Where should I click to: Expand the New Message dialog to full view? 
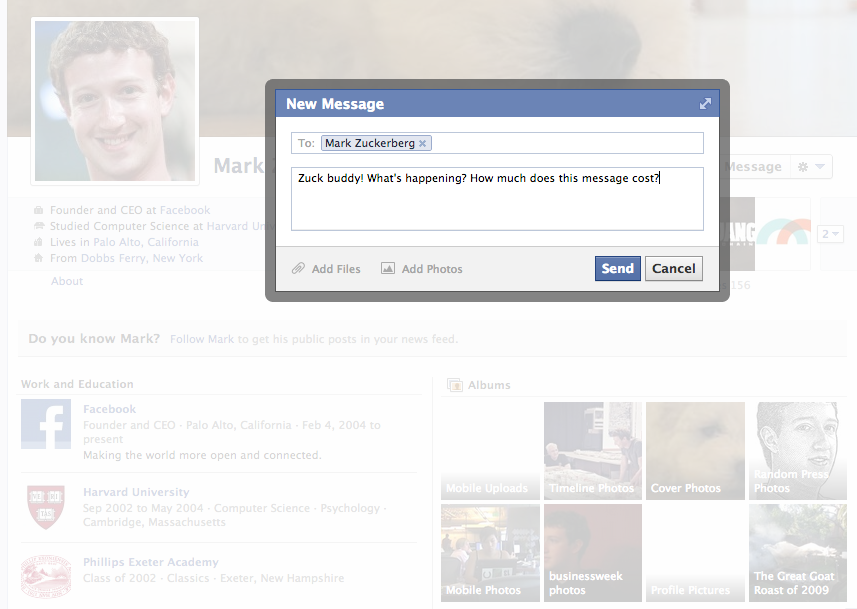[705, 104]
